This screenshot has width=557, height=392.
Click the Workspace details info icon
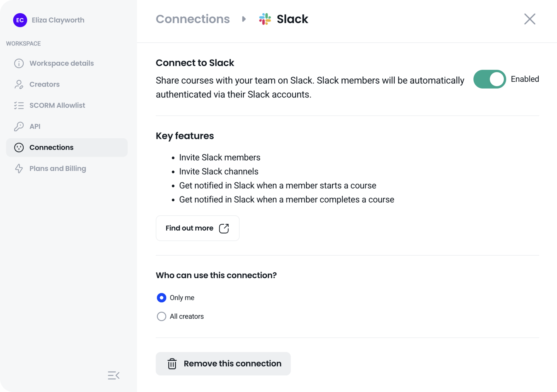click(x=19, y=63)
